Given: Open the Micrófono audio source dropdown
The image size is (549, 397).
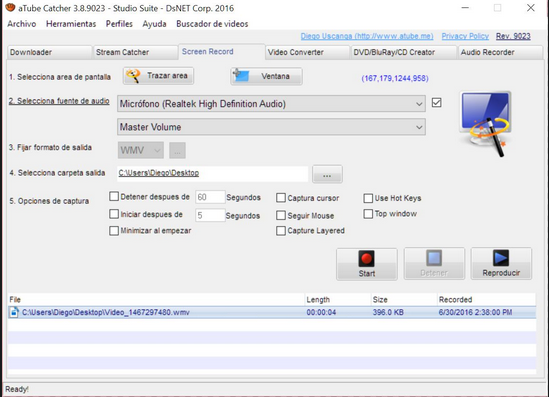Looking at the screenshot, I should pyautogui.click(x=271, y=104).
